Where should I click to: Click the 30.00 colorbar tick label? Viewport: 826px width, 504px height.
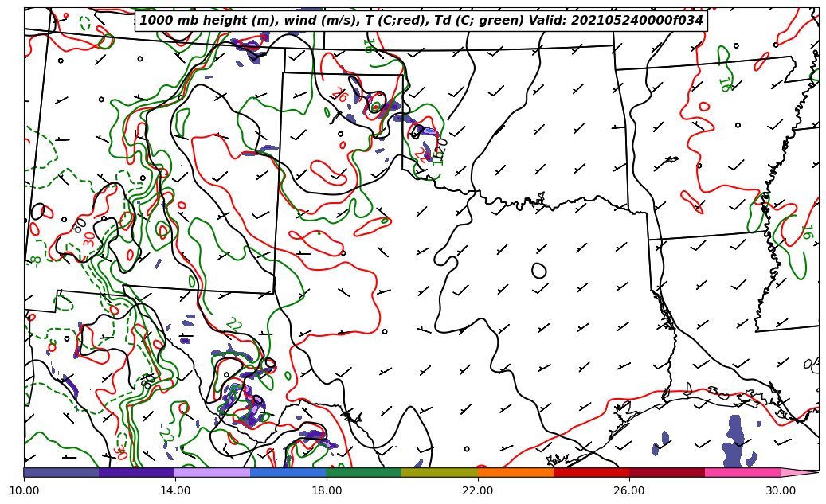tap(781, 491)
